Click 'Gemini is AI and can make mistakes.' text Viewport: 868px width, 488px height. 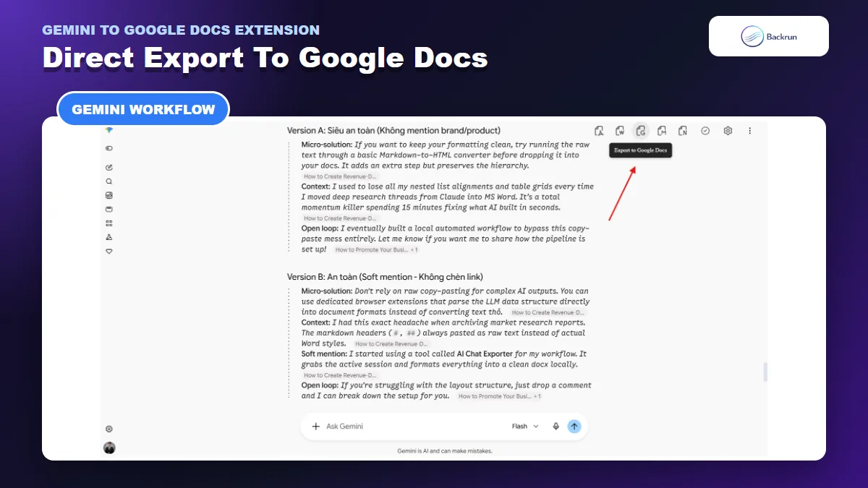pyautogui.click(x=445, y=451)
